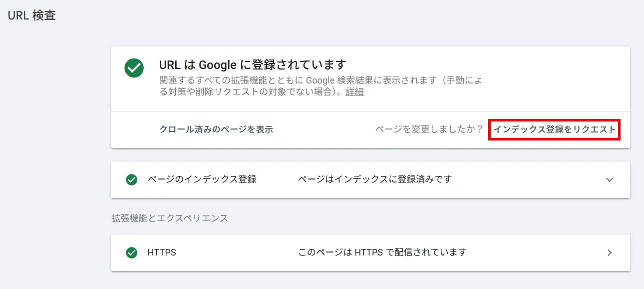This screenshot has width=644, height=289.
Task: Click the 拡張機能とエクスペリエンス section label
Action: (x=170, y=218)
